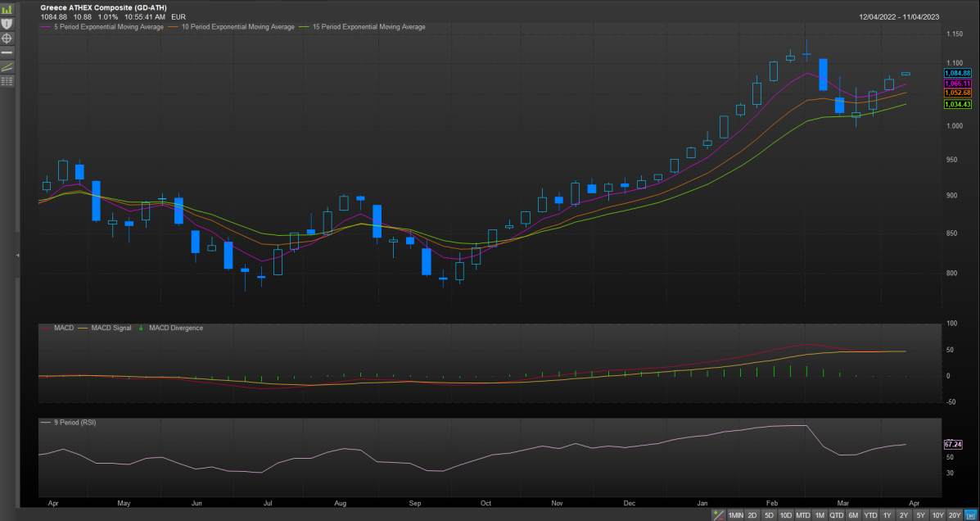
Task: Click the plus/minus zoom icon
Action: point(718,515)
